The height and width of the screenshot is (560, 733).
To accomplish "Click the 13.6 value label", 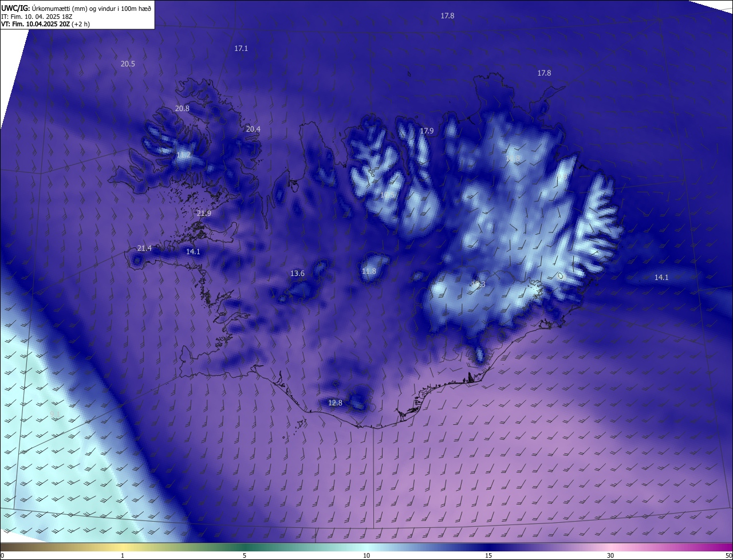I will 297,274.
